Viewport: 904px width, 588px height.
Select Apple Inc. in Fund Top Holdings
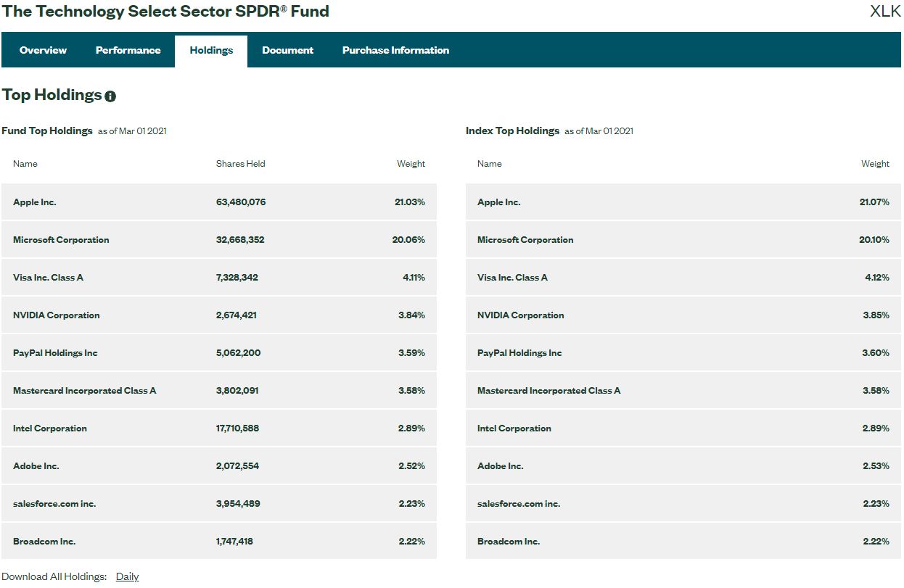[35, 202]
